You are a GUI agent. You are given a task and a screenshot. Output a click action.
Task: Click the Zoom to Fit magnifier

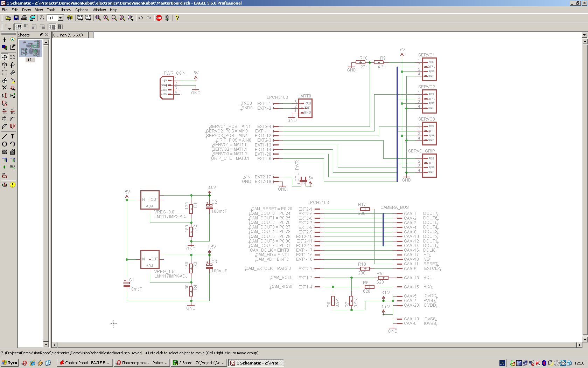98,18
